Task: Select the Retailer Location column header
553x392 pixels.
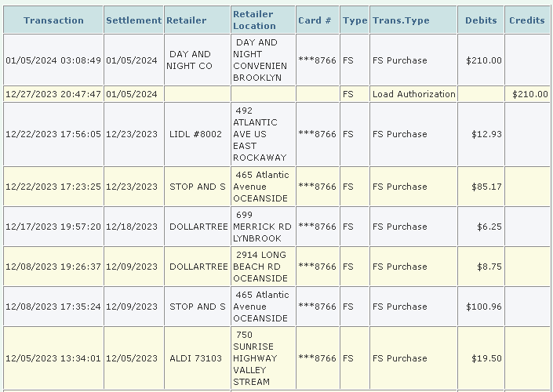Action: pyautogui.click(x=254, y=20)
